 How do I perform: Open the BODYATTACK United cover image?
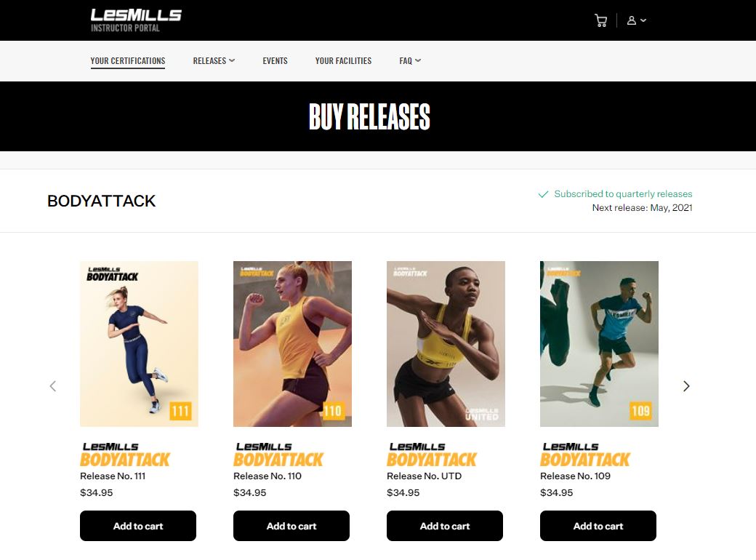[x=446, y=344]
